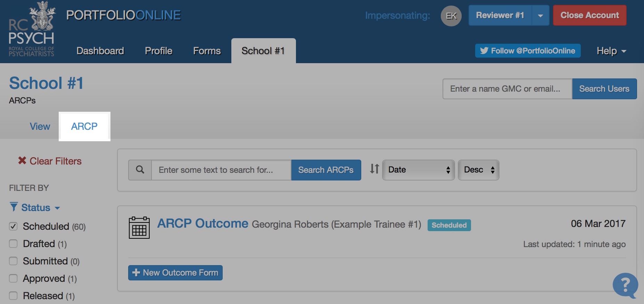
Task: Go to the Dashboard tab
Action: click(x=100, y=51)
